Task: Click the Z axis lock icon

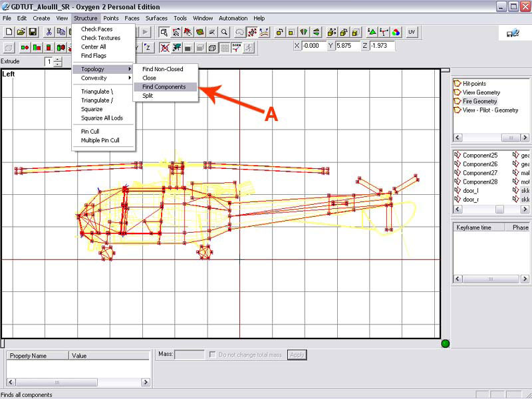Action: [x=148, y=47]
